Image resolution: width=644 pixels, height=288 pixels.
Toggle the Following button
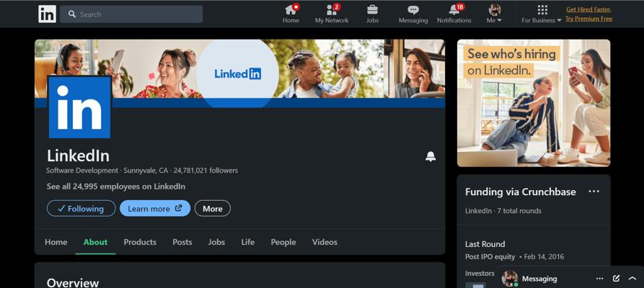coord(81,208)
